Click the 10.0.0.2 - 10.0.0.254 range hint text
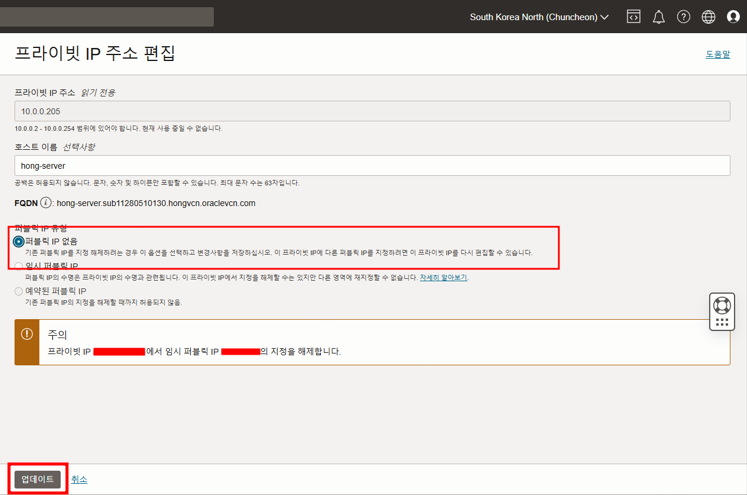This screenshot has width=747, height=495. (118, 129)
